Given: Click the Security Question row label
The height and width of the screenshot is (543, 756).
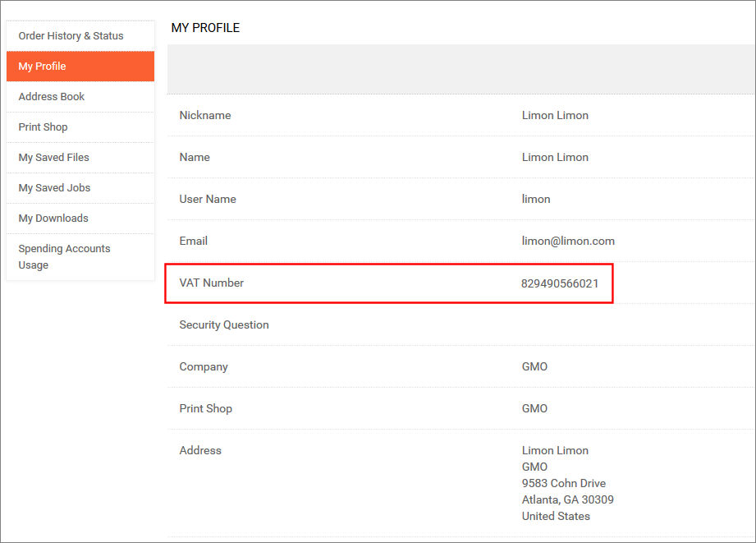Looking at the screenshot, I should coord(224,325).
